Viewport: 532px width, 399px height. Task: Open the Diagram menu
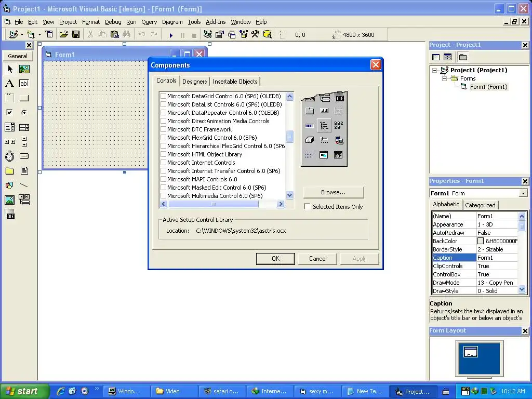point(172,22)
